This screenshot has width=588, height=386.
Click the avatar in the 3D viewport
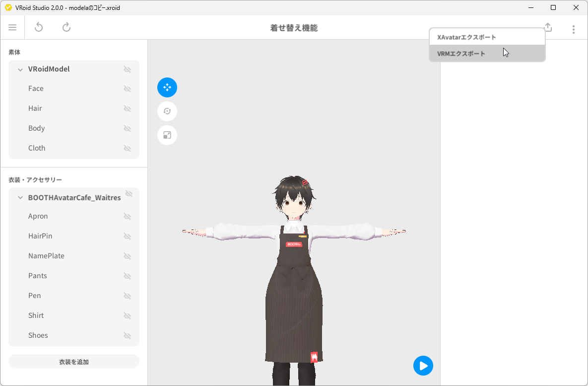294,281
